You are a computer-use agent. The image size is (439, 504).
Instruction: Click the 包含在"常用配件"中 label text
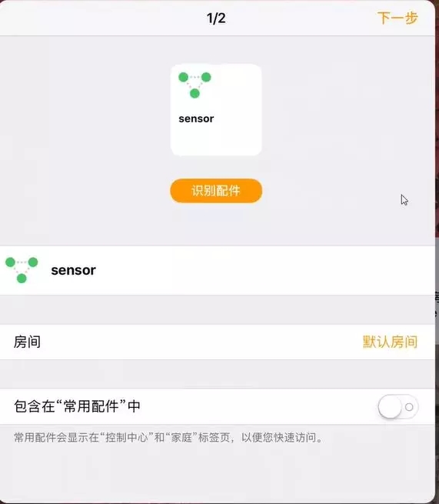point(77,406)
